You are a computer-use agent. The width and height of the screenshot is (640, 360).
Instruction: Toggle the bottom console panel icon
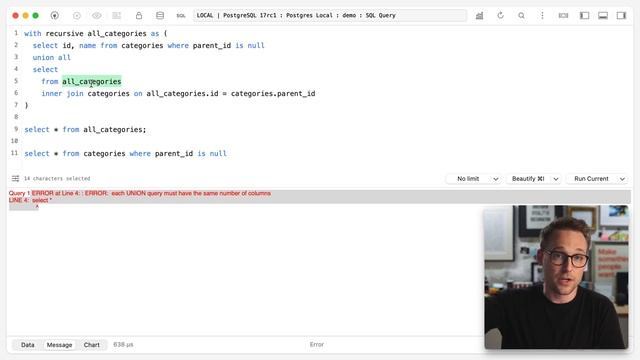tap(603, 16)
